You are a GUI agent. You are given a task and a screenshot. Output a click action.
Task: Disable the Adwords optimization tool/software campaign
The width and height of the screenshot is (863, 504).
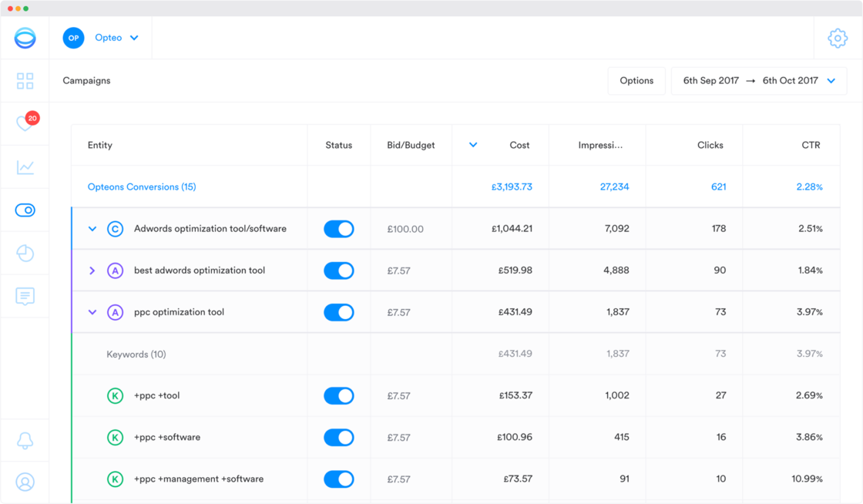point(339,228)
